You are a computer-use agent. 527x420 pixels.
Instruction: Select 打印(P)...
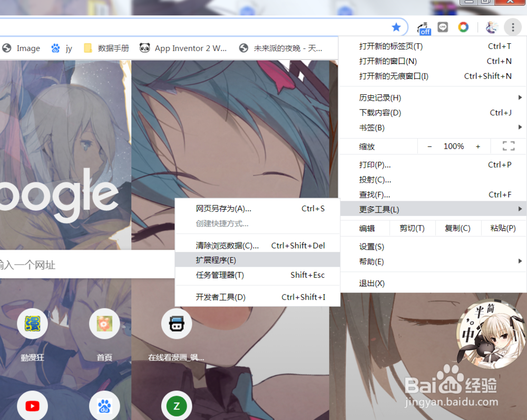433,165
